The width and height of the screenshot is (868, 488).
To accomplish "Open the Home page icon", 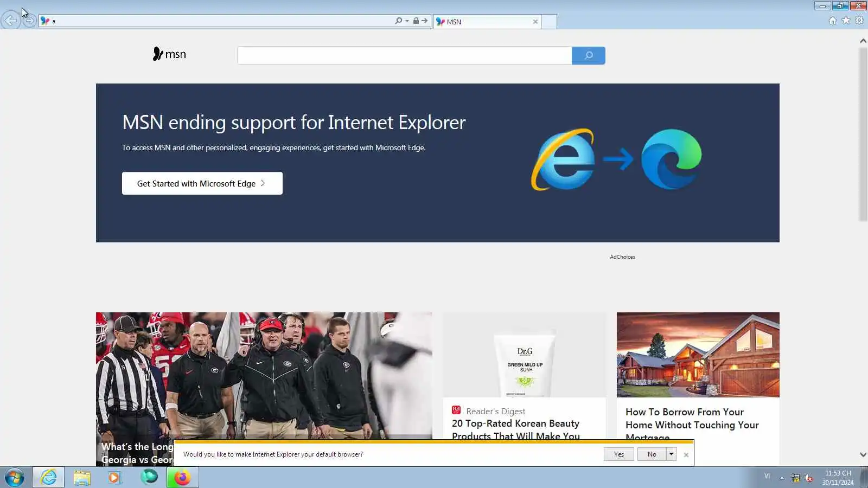I will click(833, 21).
